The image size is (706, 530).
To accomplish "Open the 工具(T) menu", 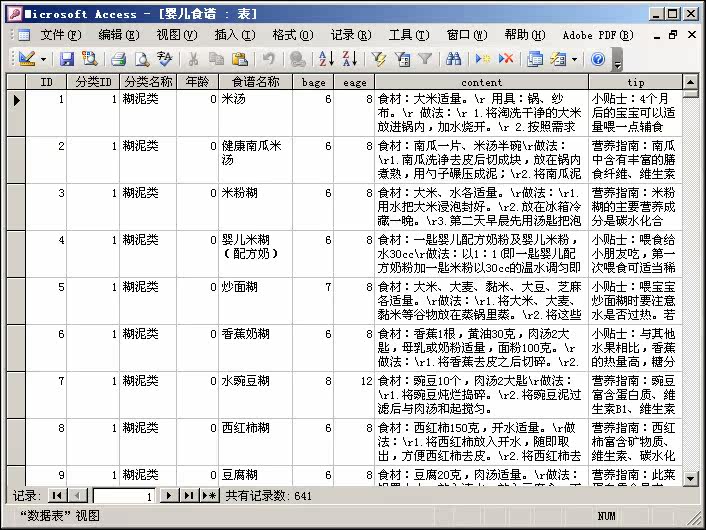I will (x=409, y=35).
